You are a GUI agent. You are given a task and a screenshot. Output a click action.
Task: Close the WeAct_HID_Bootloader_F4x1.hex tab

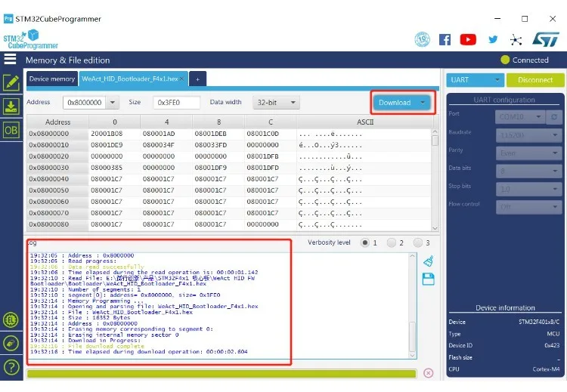click(182, 79)
